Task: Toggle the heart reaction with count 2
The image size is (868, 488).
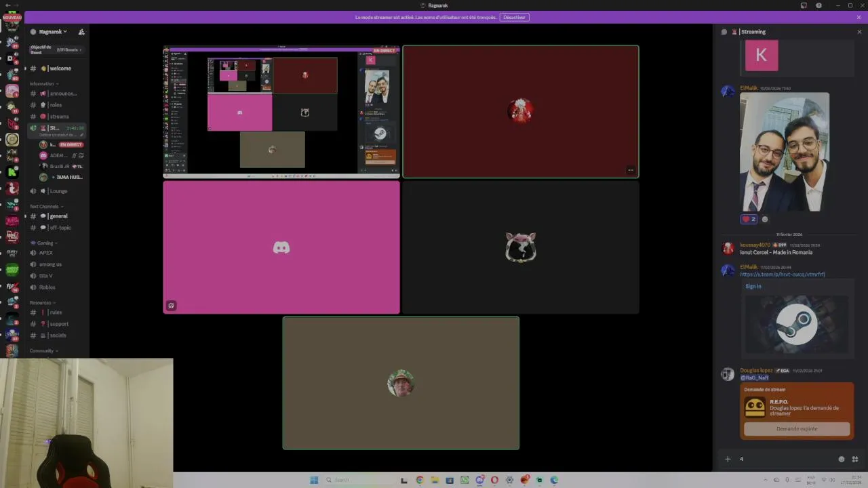Action: pyautogui.click(x=749, y=219)
